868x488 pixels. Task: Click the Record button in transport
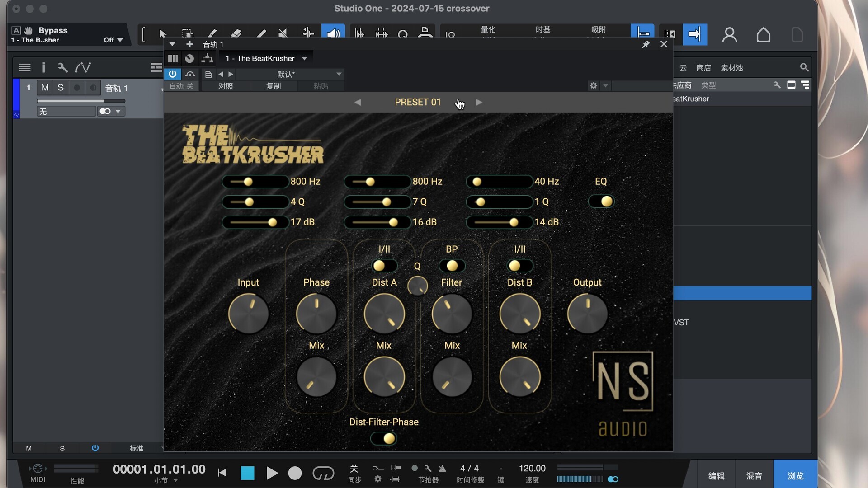[295, 473]
